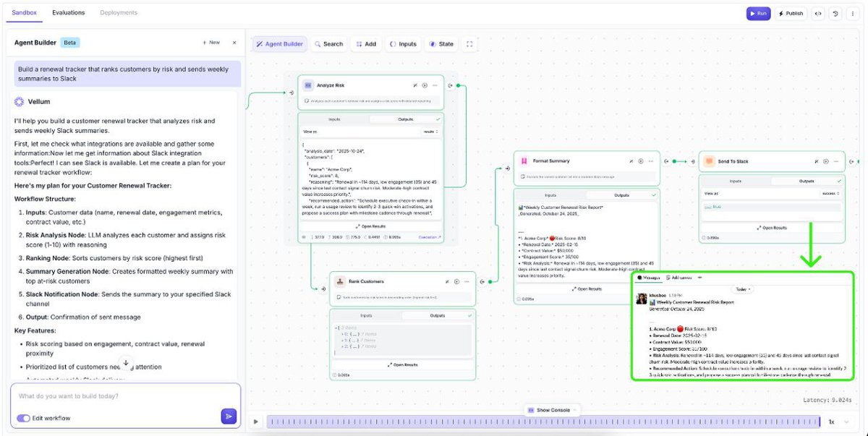
Task: Click the Analyze Risk node icon
Action: 307,85
